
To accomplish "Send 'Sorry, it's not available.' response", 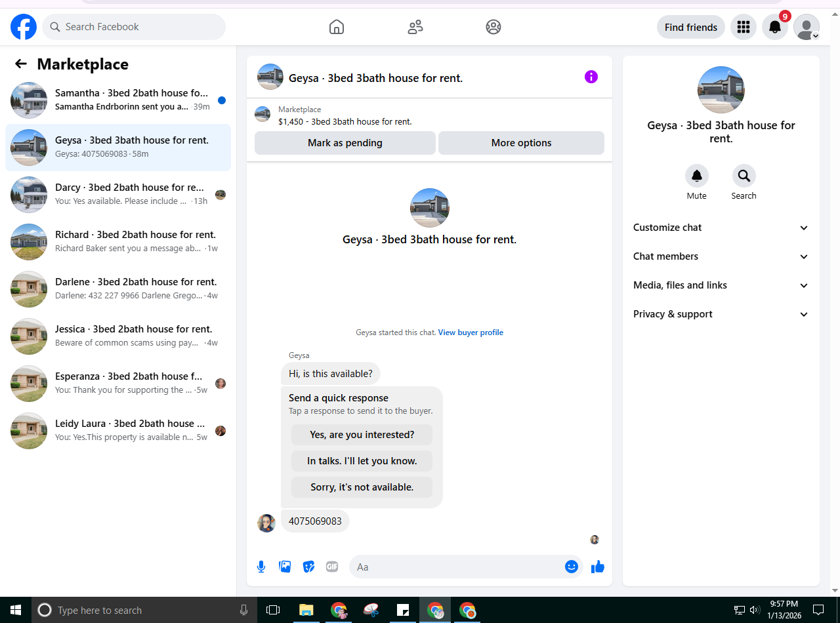I will (x=362, y=487).
